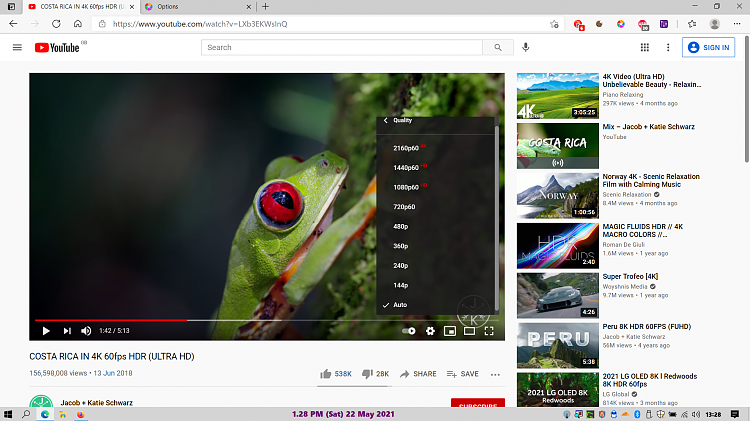Viewport: 750px width, 421px height.
Task: Go back from the Quality menu
Action: [386, 120]
